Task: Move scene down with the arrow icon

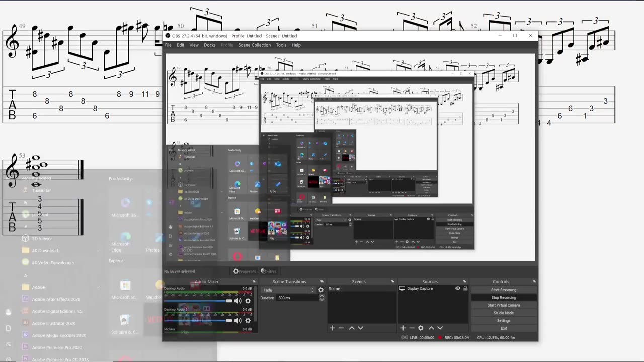Action: click(x=360, y=328)
